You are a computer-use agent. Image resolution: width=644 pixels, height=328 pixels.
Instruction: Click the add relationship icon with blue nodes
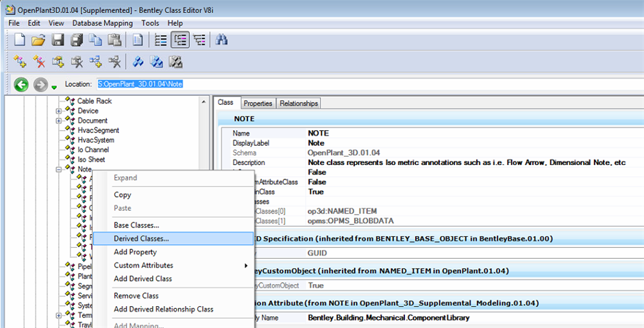(x=96, y=62)
